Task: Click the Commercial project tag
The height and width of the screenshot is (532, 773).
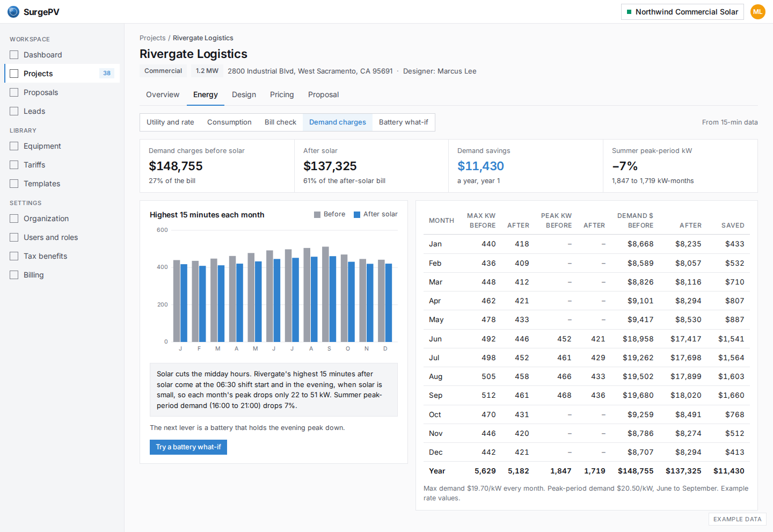Action: pyautogui.click(x=163, y=71)
